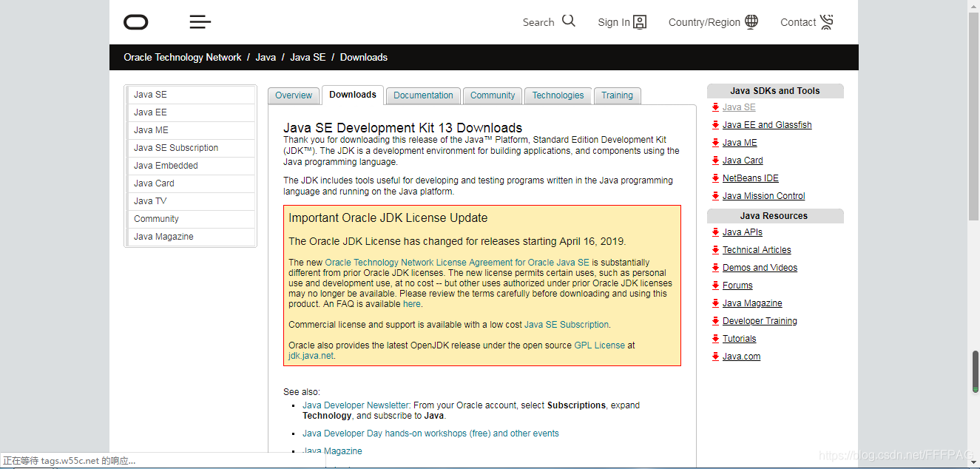Open the Training tab

click(617, 95)
